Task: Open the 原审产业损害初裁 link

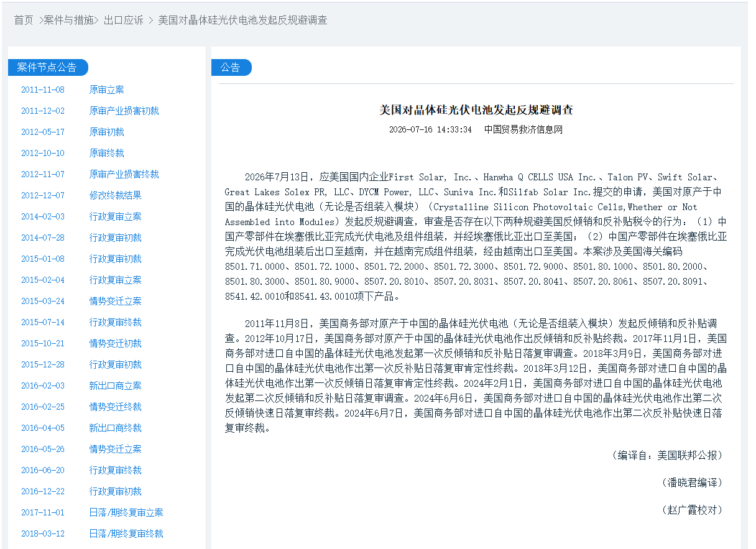Action: (x=124, y=111)
